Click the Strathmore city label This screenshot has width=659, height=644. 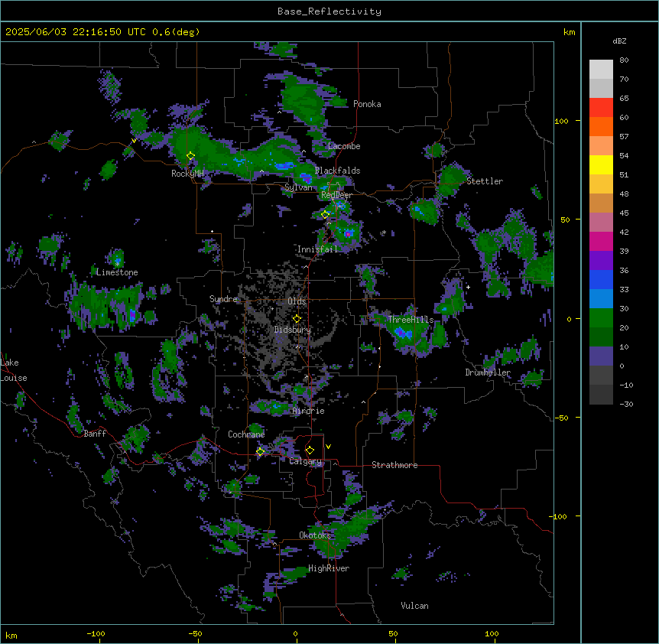point(394,465)
